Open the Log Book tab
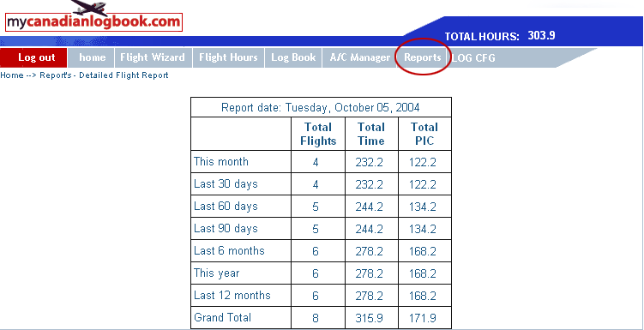Image resolution: width=644 pixels, height=330 pixels. (293, 57)
